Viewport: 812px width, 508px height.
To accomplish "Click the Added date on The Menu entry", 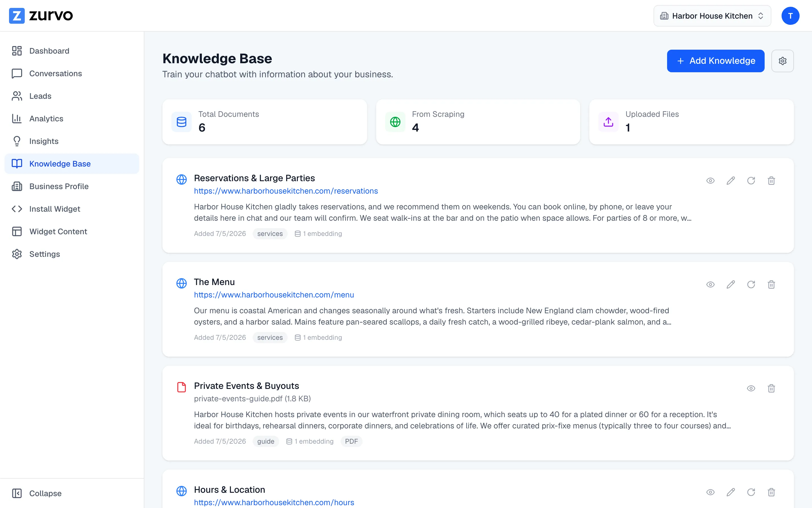I will (220, 338).
